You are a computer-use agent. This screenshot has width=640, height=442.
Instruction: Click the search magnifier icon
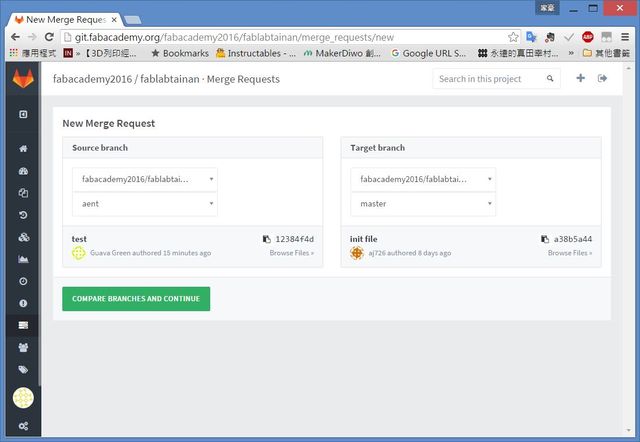click(x=550, y=78)
